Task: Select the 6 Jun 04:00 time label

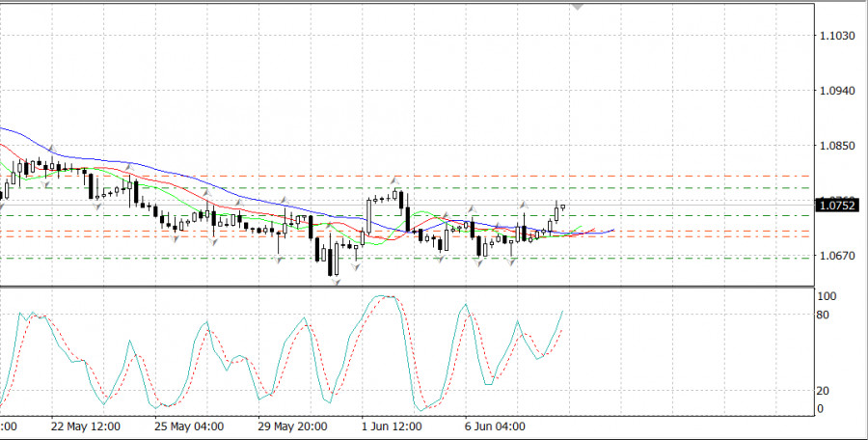Action: click(495, 426)
